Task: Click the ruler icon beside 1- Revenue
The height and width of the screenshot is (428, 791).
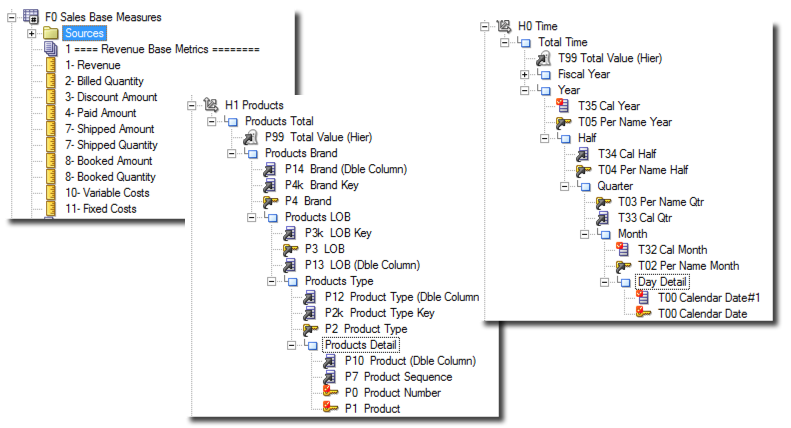Action: pyautogui.click(x=51, y=65)
